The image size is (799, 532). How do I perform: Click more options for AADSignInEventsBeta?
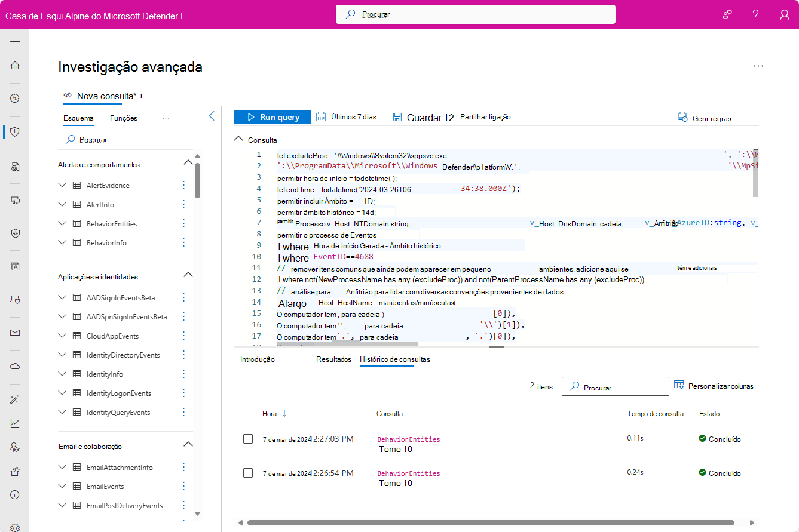(183, 298)
